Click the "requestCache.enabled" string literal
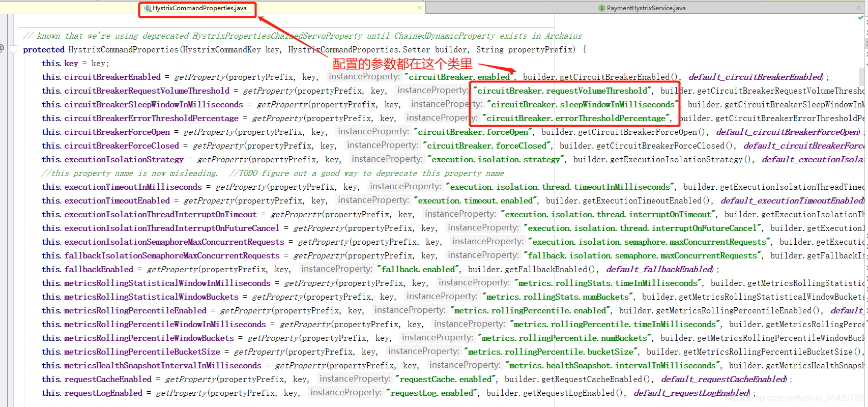868x407 pixels. click(x=446, y=379)
